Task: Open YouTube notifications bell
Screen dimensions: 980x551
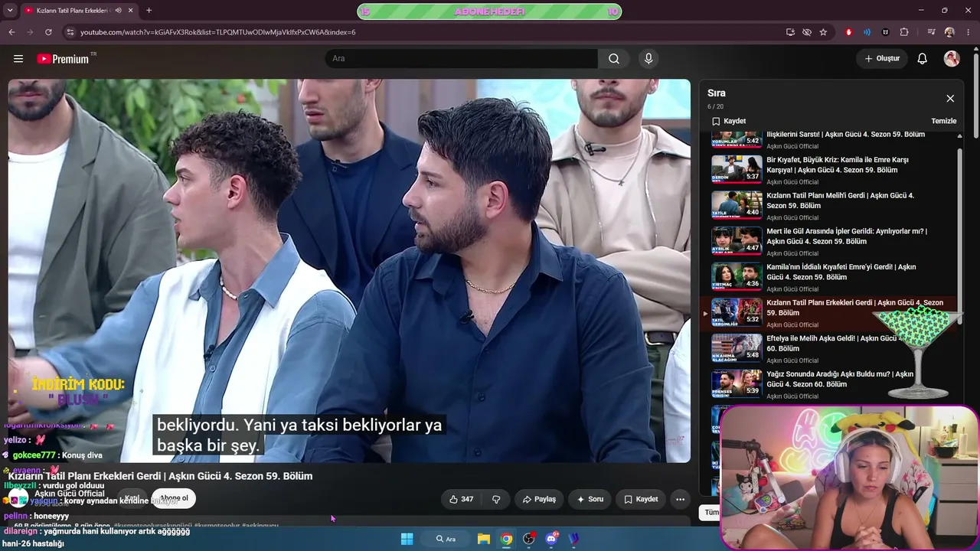Action: (923, 59)
